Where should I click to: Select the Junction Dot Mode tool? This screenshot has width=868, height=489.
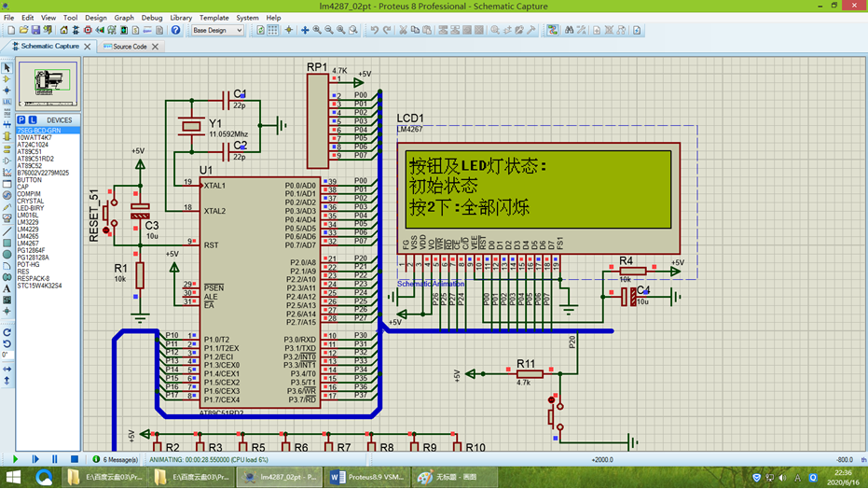(7, 91)
